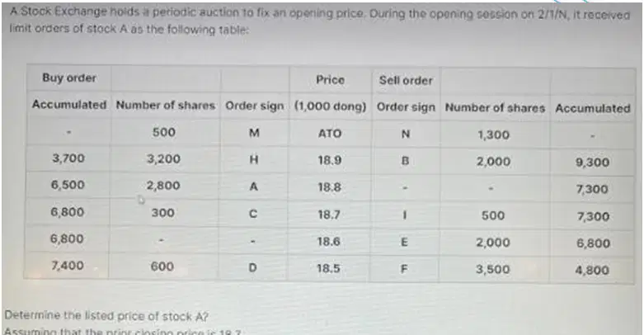The height and width of the screenshot is (335, 644).
Task: Select sell order sign N cell
Action: (x=406, y=134)
